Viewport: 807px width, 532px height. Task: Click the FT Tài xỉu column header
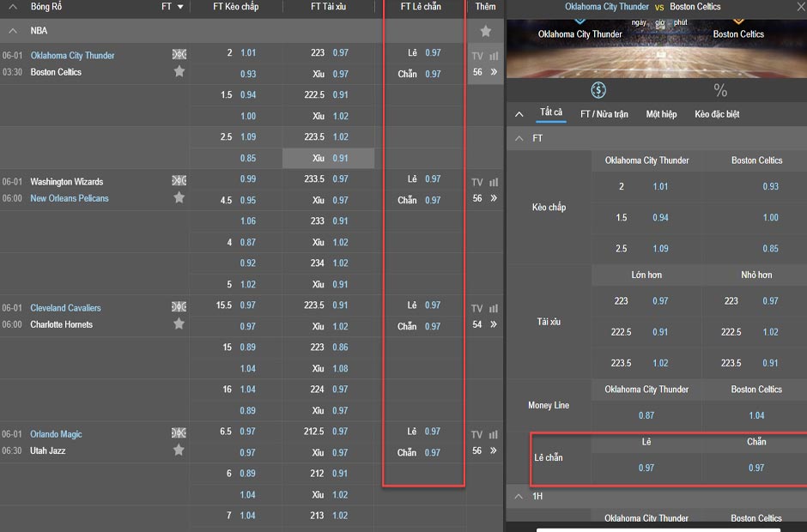[328, 7]
